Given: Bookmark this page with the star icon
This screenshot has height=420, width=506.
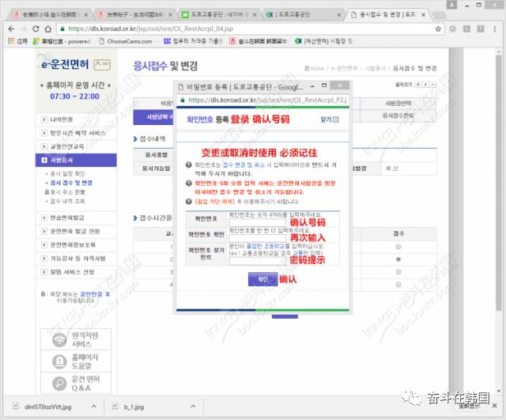Looking at the screenshot, I should coord(438,29).
